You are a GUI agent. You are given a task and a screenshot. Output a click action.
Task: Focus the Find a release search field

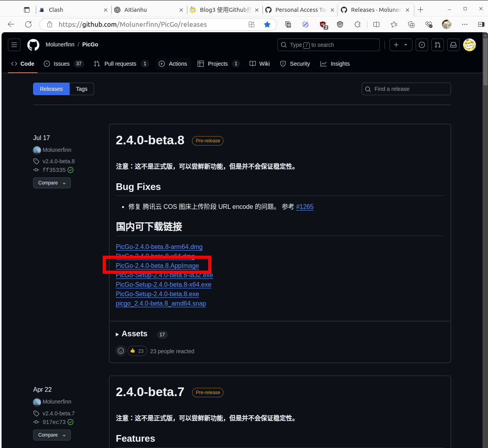[x=406, y=89]
